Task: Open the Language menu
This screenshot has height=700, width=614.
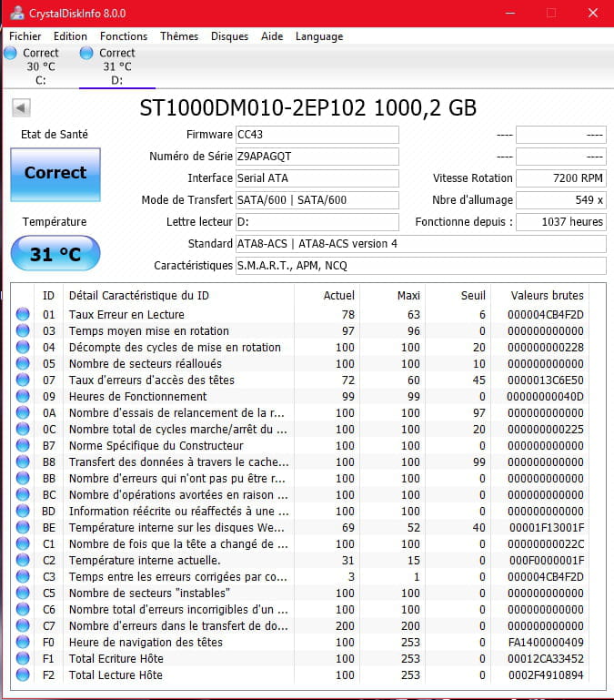Action: tap(318, 36)
